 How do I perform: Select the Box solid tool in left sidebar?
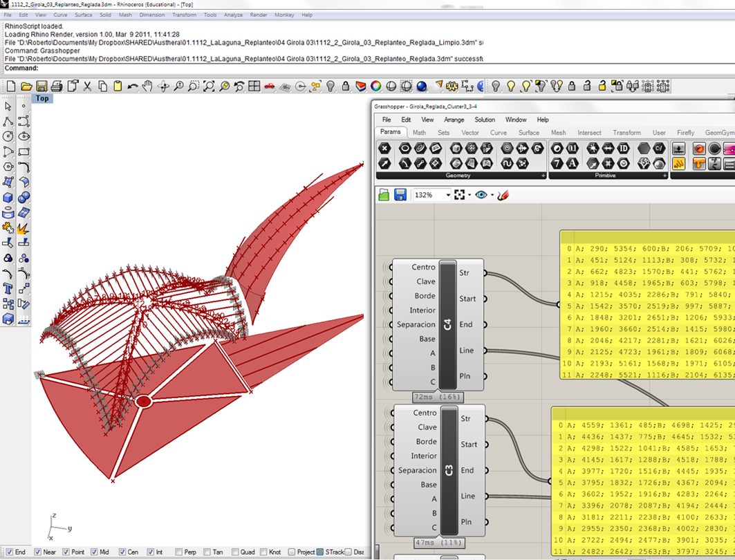8,197
